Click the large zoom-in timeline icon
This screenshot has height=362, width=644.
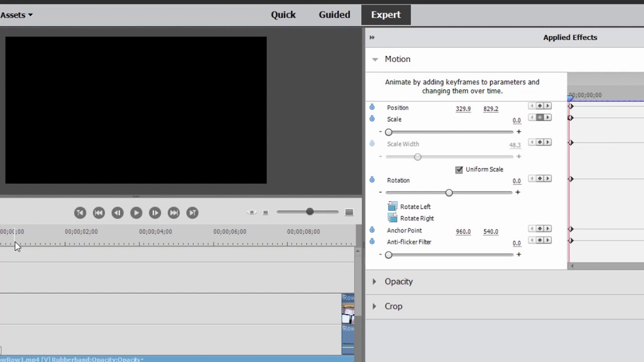[349, 212]
